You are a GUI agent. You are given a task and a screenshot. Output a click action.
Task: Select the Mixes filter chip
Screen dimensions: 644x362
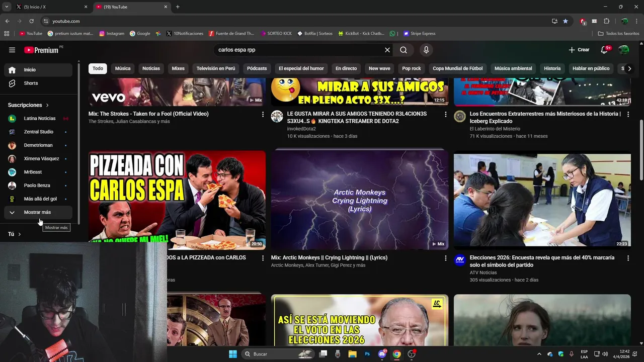(178, 68)
